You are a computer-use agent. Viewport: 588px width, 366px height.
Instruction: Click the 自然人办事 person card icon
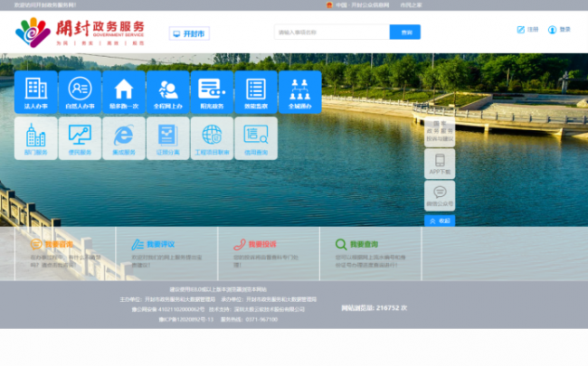tap(80, 92)
